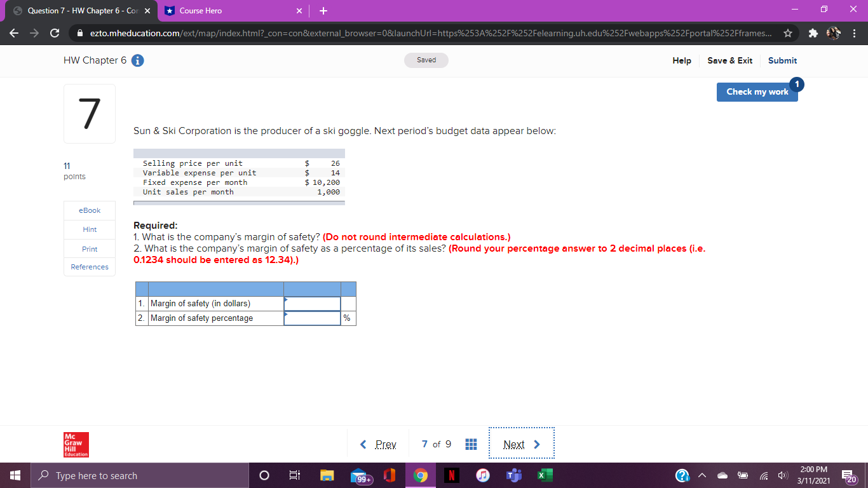
Task: Open a new browser tab
Action: [x=323, y=11]
